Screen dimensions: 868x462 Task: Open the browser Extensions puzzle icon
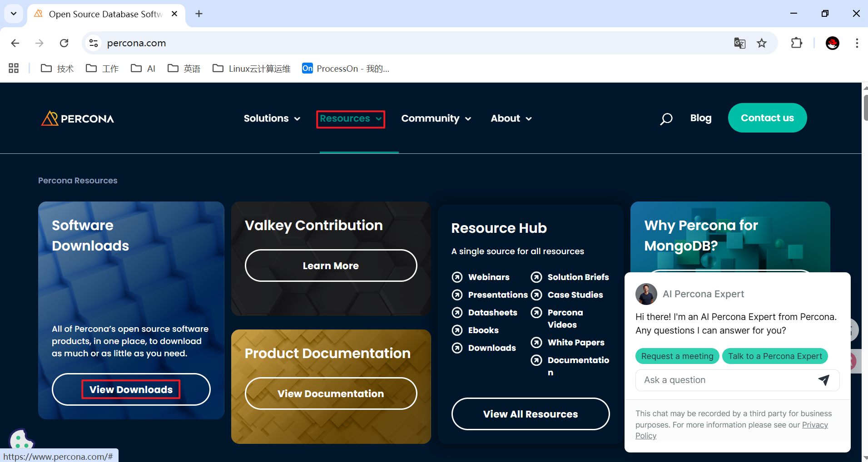797,43
